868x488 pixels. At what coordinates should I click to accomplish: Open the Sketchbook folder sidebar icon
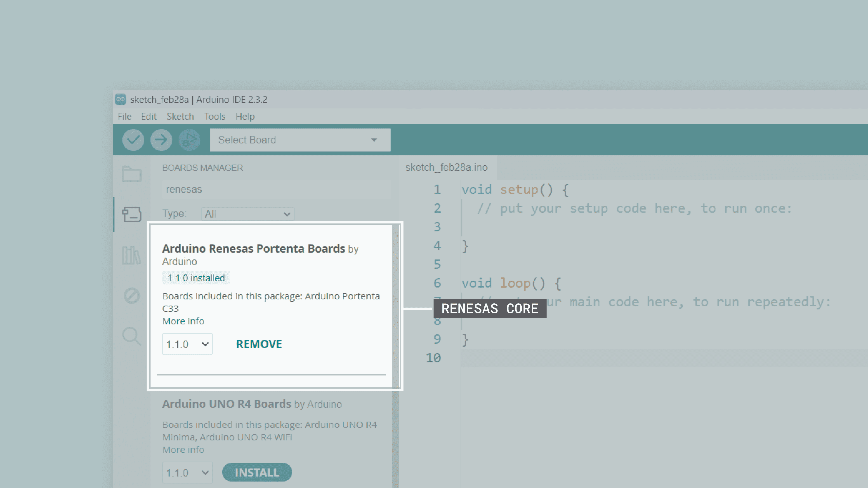[131, 174]
